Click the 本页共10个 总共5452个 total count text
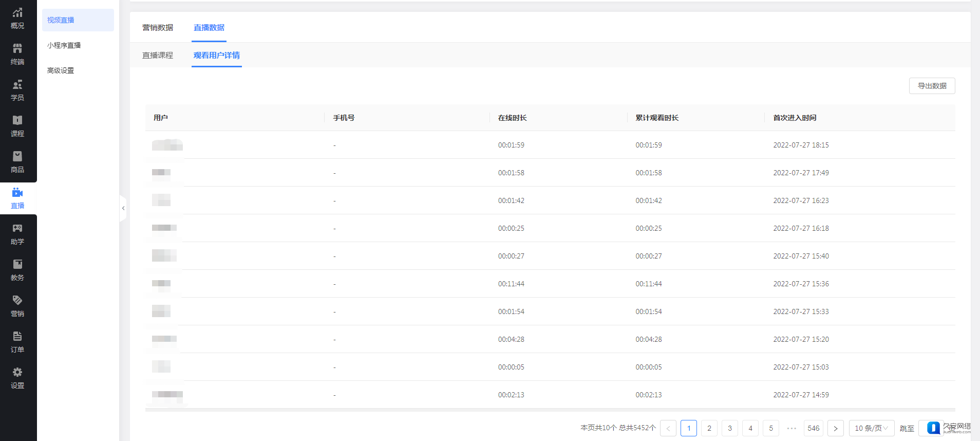This screenshot has height=441, width=980. point(618,428)
